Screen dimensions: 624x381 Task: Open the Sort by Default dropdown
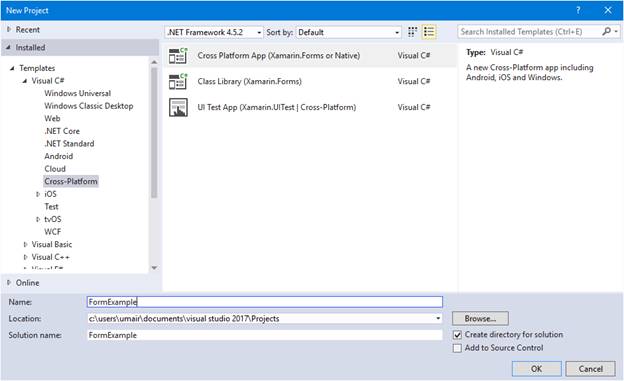point(348,32)
